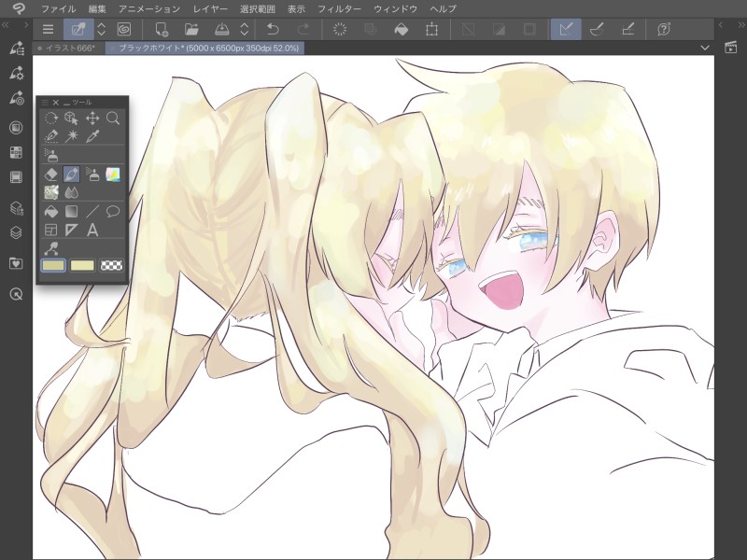Open a file using folder icon
The height and width of the screenshot is (560, 747).
[191, 30]
